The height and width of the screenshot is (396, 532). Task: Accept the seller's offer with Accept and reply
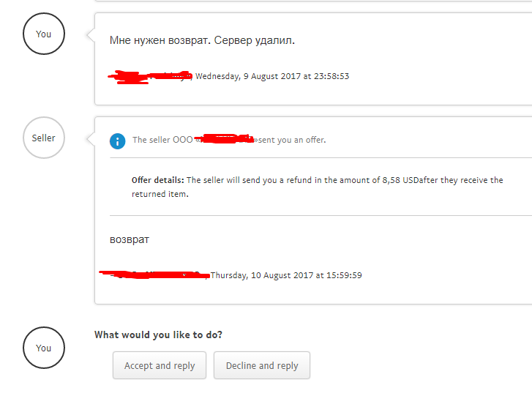160,365
